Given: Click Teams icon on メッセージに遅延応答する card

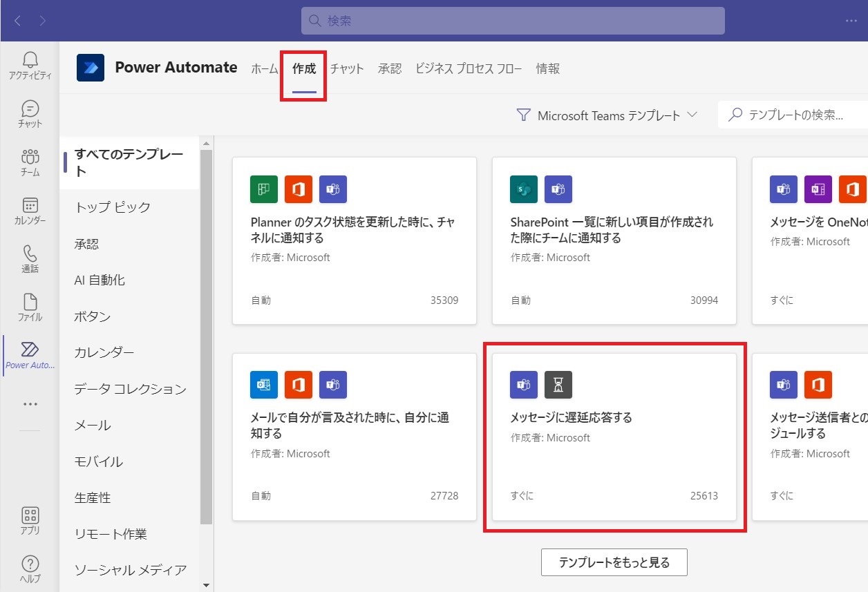Looking at the screenshot, I should coord(524,385).
